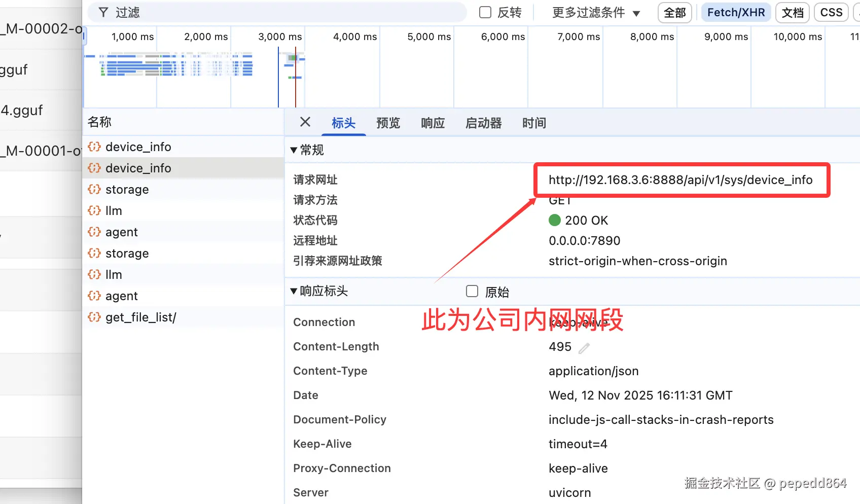Image resolution: width=860 pixels, height=504 pixels.
Task: Open the 启动器 tab
Action: pos(484,123)
